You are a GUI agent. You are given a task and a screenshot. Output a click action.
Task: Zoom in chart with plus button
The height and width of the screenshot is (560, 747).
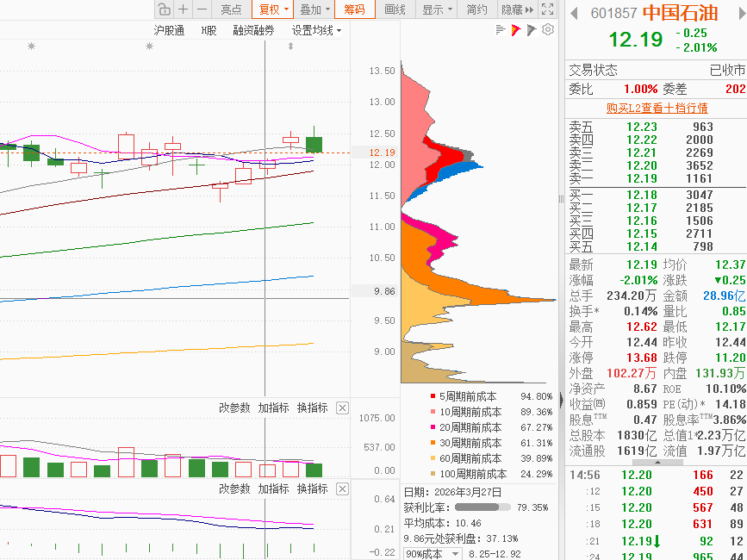(183, 9)
